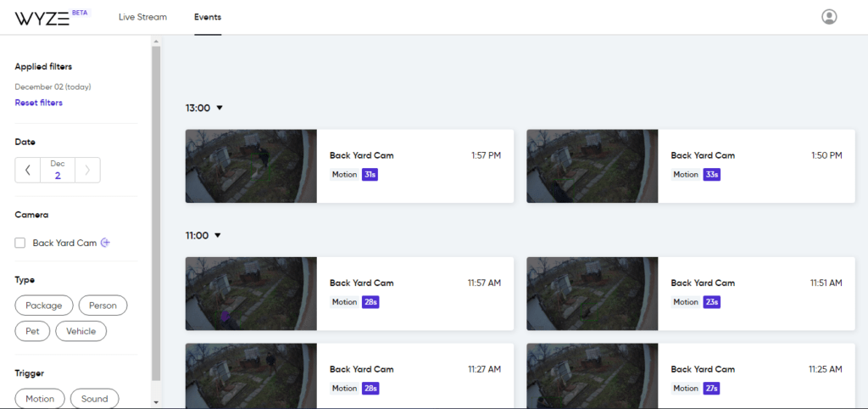Image resolution: width=868 pixels, height=409 pixels.
Task: Open the 1:57 PM event thumbnail
Action: coord(251,166)
